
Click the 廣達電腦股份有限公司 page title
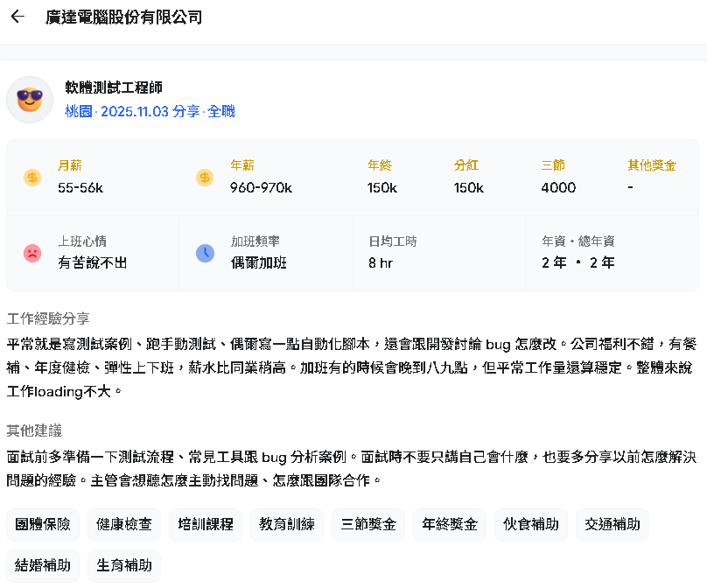pyautogui.click(x=123, y=17)
